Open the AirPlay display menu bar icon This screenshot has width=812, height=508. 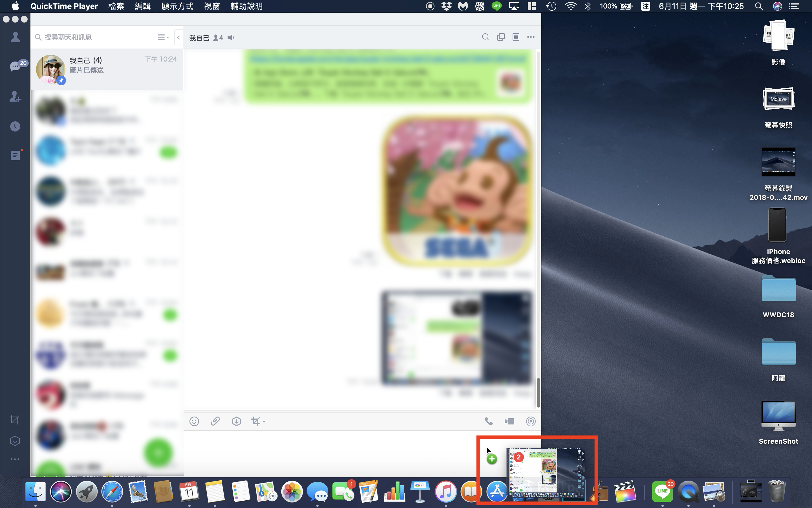(514, 6)
